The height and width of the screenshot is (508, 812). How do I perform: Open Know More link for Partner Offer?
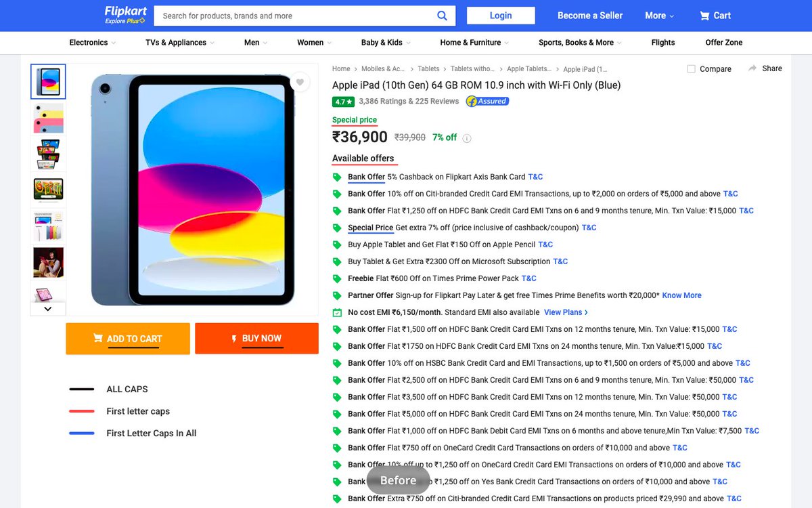681,295
